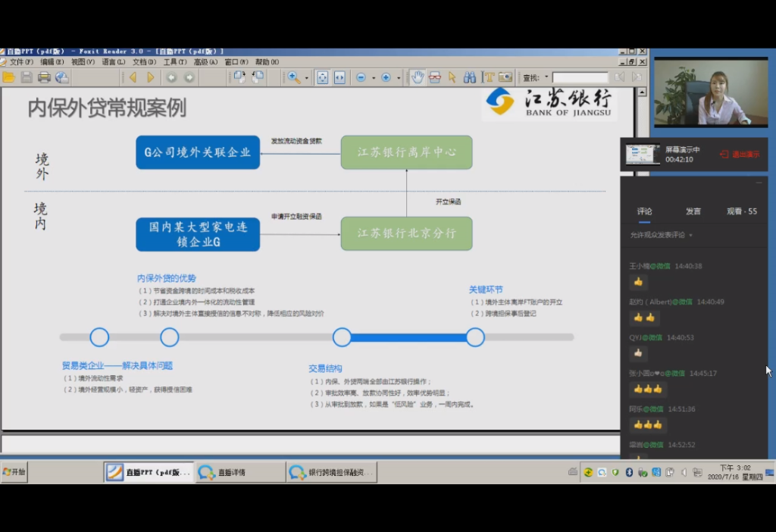Click the Snapshot camera tool
This screenshot has height=532, width=776.
point(505,77)
